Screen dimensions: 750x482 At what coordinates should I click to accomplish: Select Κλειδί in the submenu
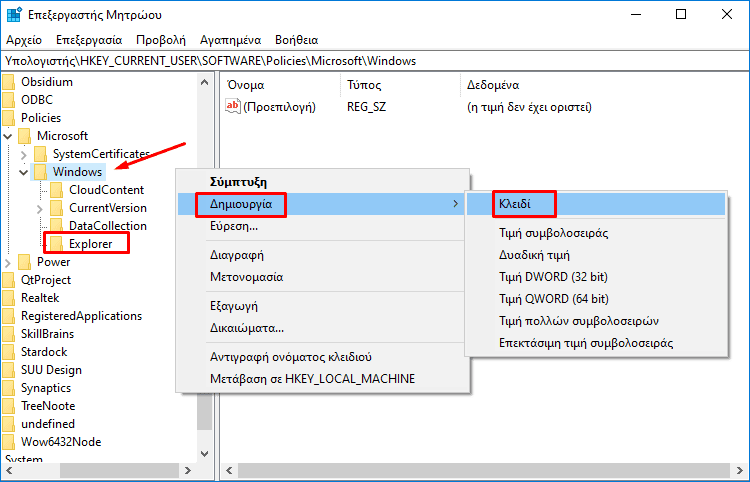[596, 204]
